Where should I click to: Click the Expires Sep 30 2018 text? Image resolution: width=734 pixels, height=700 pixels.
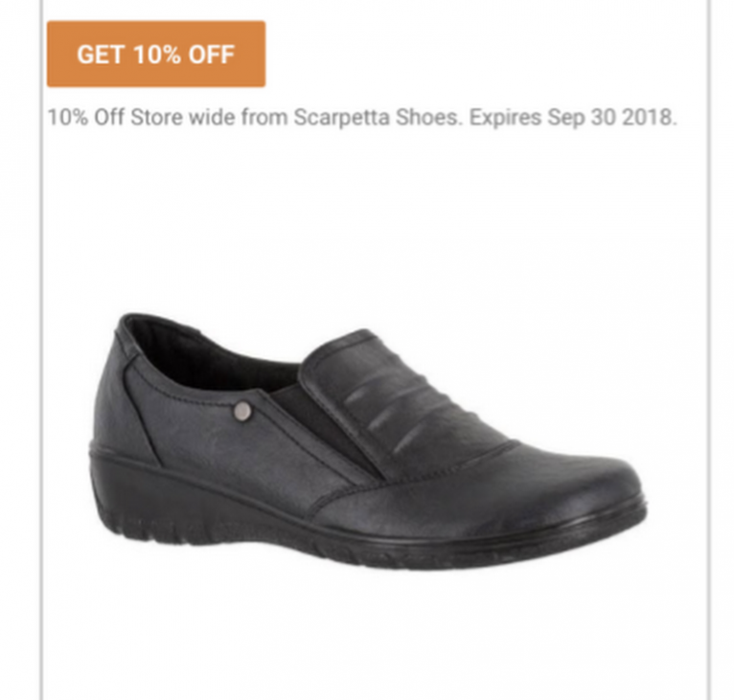point(573,117)
